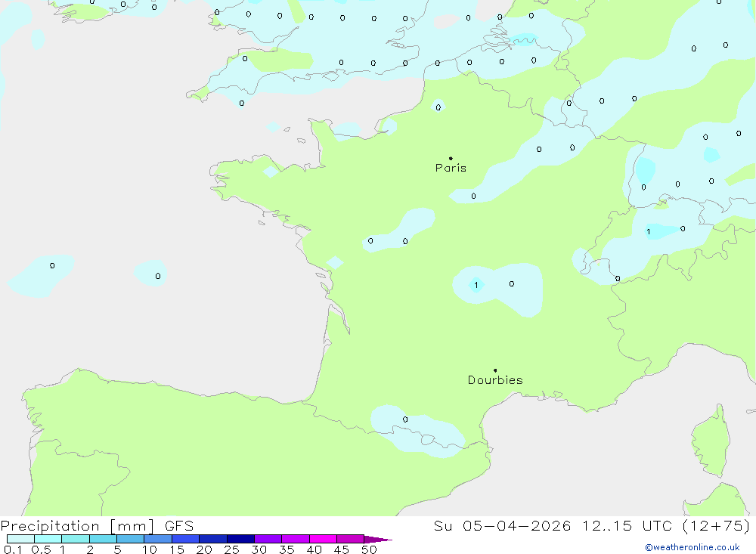Click the 15–20 mm legend swatch
This screenshot has height=554, width=756.
click(186, 539)
